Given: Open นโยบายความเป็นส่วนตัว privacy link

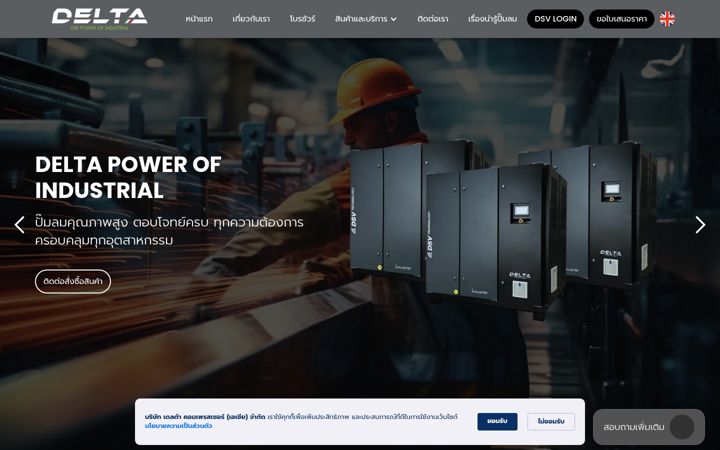Looking at the screenshot, I should [x=178, y=426].
